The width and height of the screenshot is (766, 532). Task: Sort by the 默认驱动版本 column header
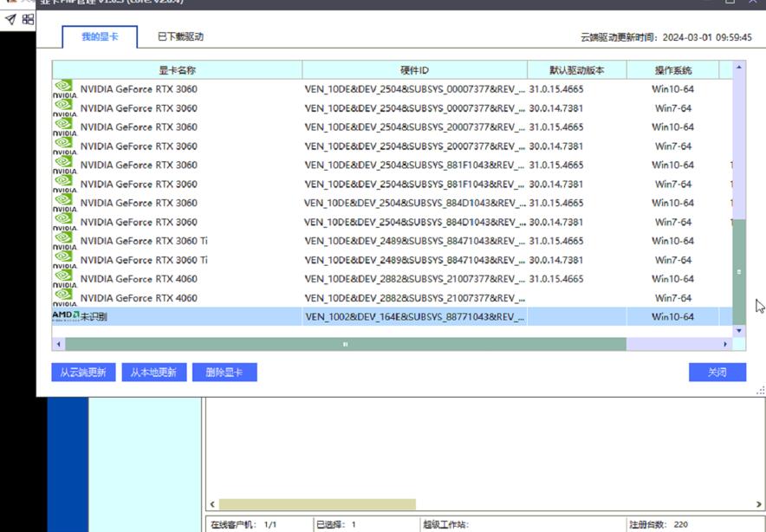577,70
